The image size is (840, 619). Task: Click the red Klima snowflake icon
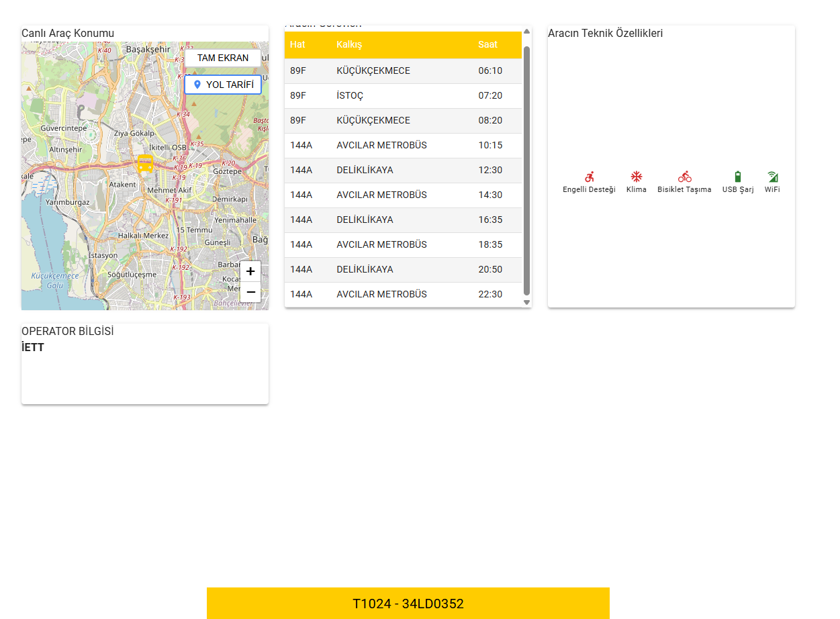(x=636, y=177)
